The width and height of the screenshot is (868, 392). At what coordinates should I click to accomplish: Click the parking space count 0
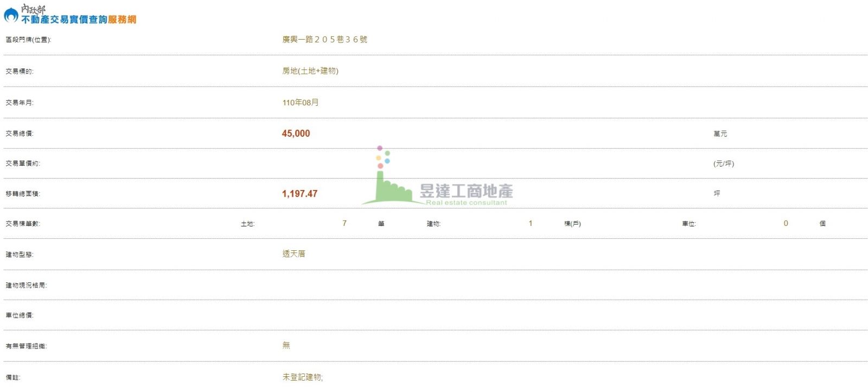pyautogui.click(x=786, y=223)
